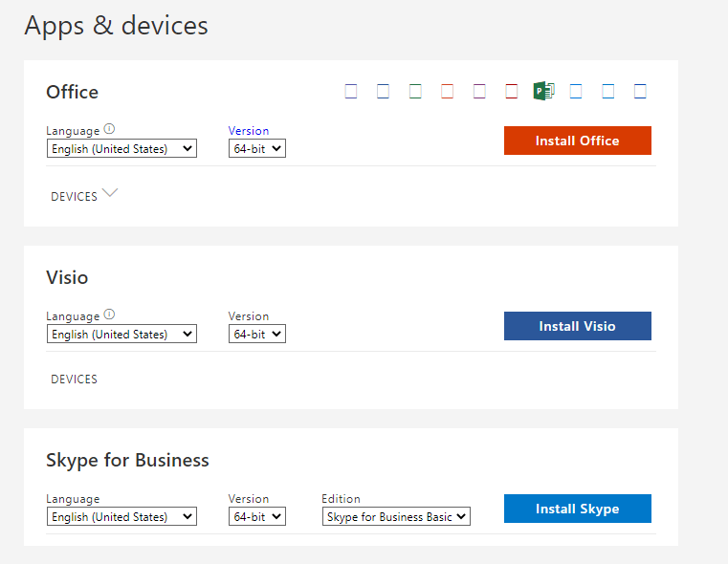Click the first app icon in Office row
The height and width of the screenshot is (564, 728).
click(x=351, y=92)
